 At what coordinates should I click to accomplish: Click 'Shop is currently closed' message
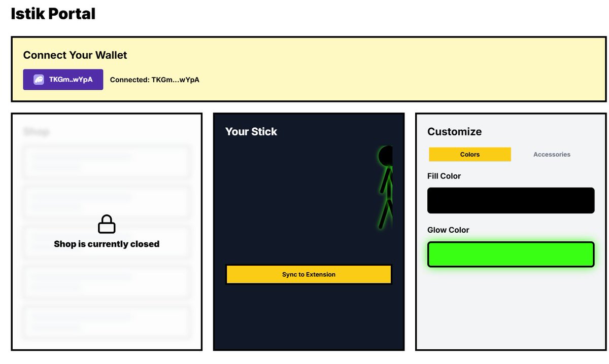point(107,244)
